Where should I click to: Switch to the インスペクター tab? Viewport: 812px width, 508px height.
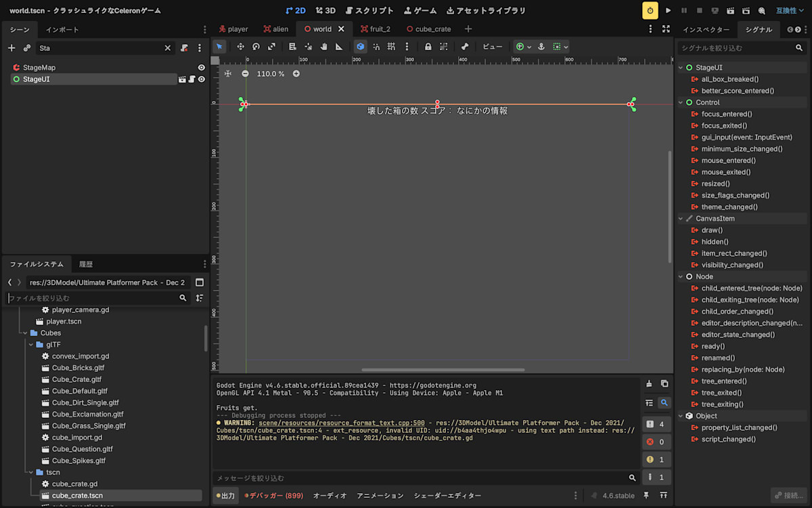706,29
